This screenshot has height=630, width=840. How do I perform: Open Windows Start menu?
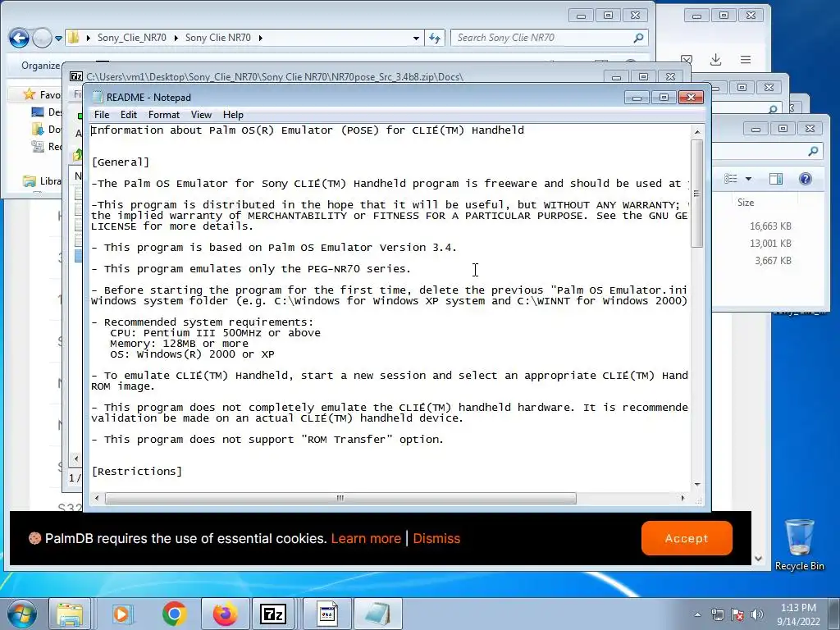[22, 614]
